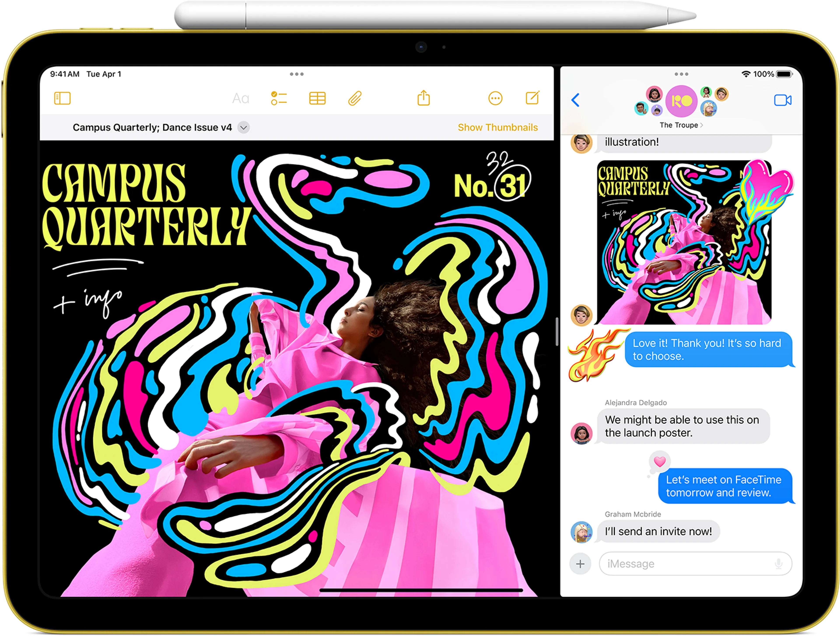
Task: Start a FaceTime video call
Action: coord(783,100)
